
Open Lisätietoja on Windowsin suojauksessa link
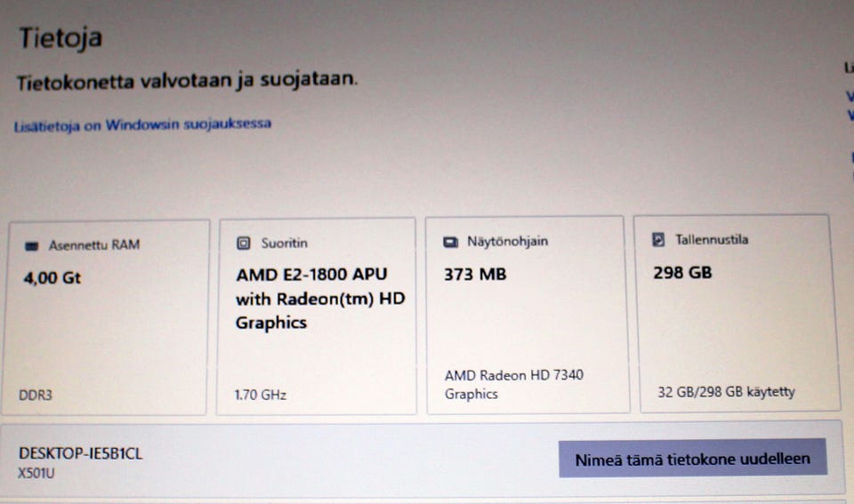pyautogui.click(x=142, y=124)
